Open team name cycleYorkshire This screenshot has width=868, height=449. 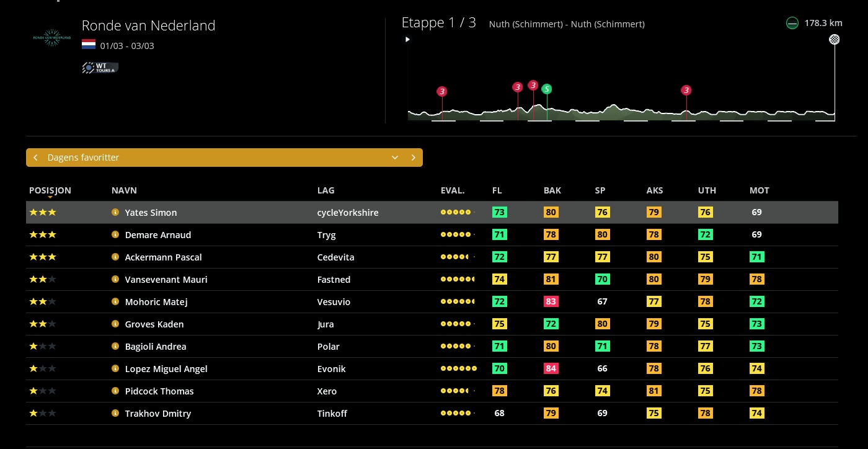(x=347, y=213)
